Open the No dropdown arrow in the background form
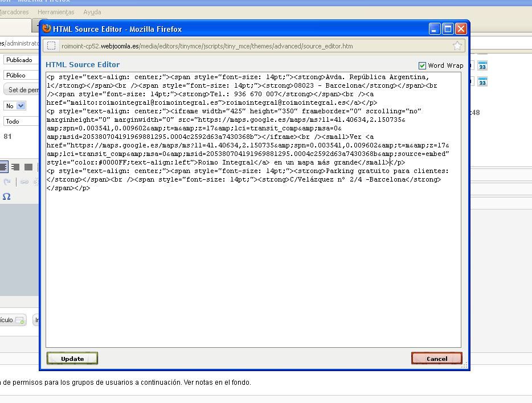Viewport: 532px width, 403px height. point(21,106)
